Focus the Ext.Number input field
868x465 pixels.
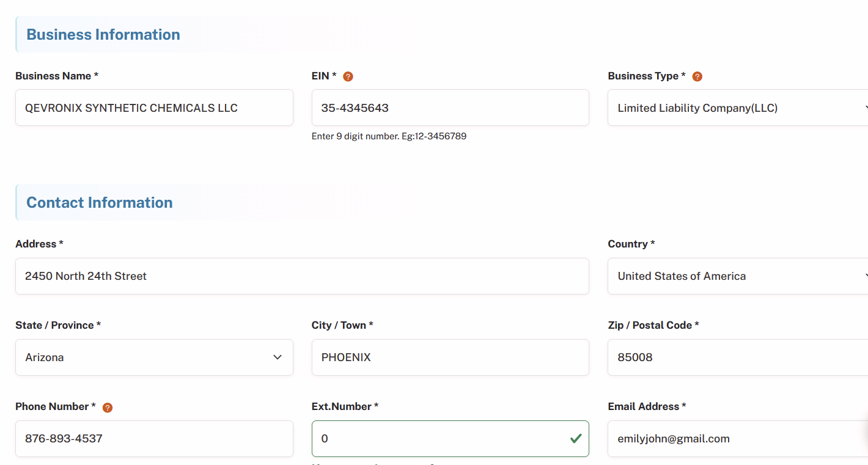451,439
